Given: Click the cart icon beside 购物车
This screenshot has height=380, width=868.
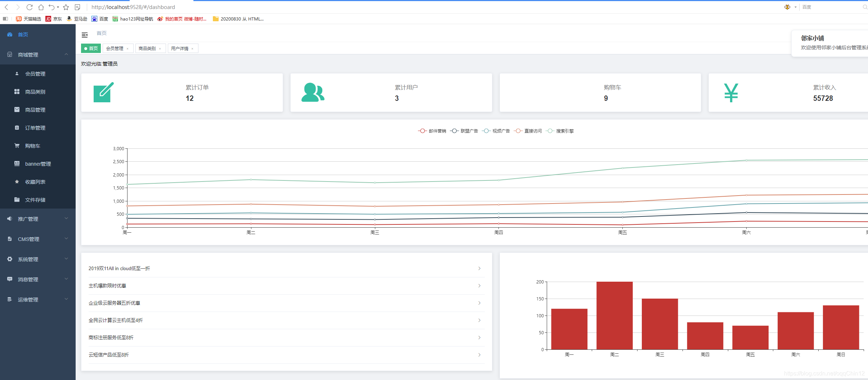Looking at the screenshot, I should (x=17, y=146).
